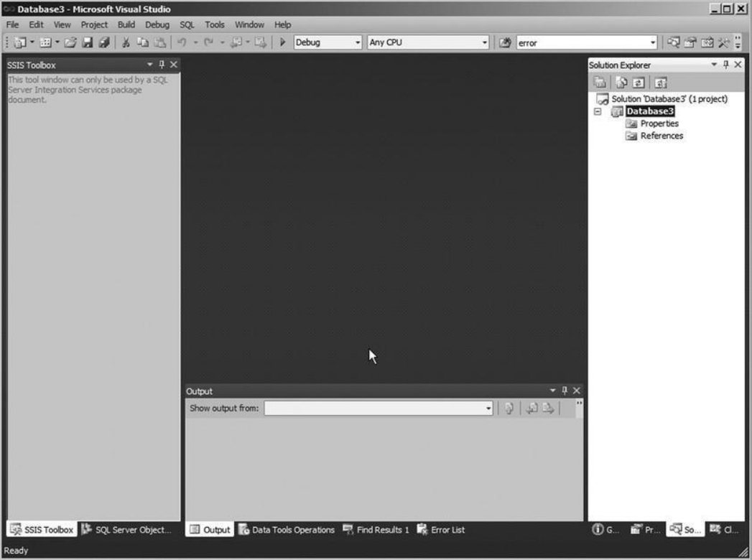This screenshot has height=560, width=752.
Task: Save the current file with the floppy icon
Action: [x=87, y=42]
